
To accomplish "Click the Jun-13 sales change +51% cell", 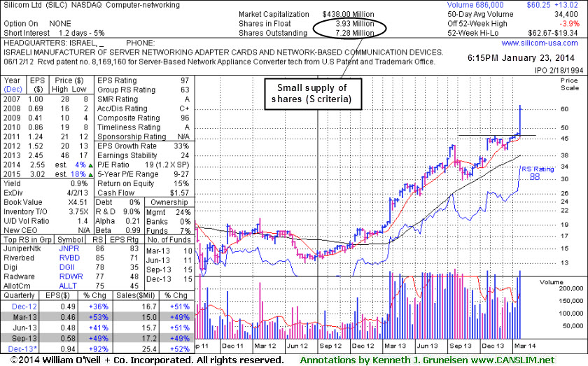I will [180, 328].
